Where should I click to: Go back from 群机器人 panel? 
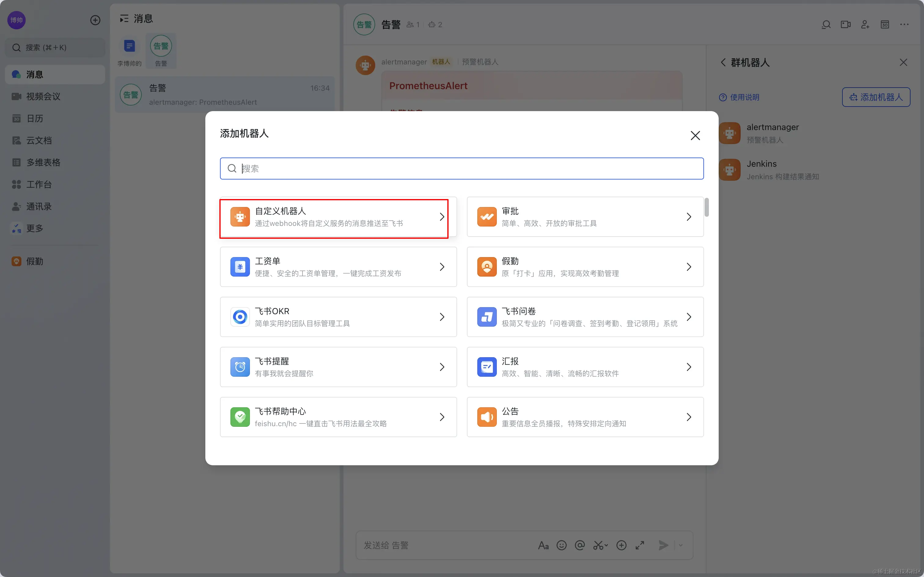pyautogui.click(x=723, y=63)
